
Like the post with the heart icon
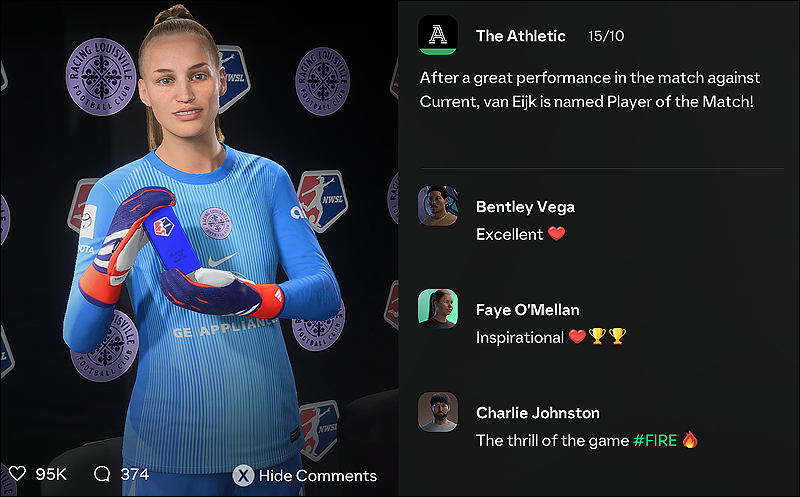(x=17, y=474)
